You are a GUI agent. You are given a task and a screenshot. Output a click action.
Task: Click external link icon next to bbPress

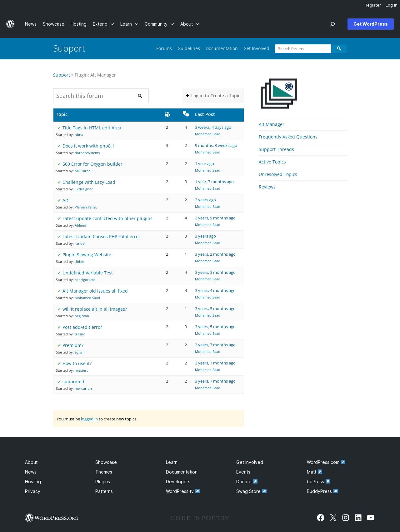pyautogui.click(x=328, y=481)
